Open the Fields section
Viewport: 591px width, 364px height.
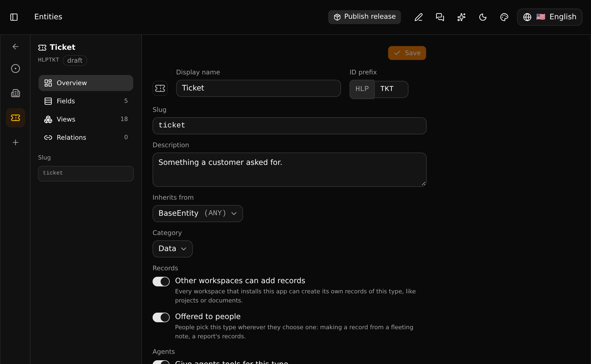pyautogui.click(x=86, y=101)
